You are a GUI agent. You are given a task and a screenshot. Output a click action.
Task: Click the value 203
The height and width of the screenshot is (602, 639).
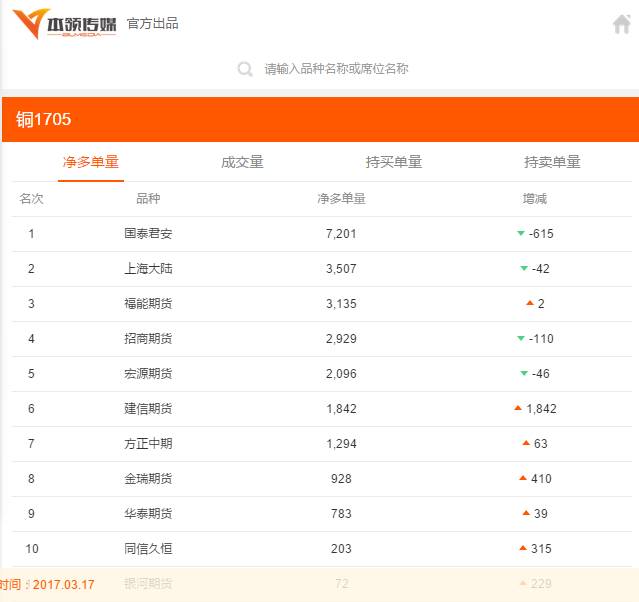pyautogui.click(x=341, y=549)
